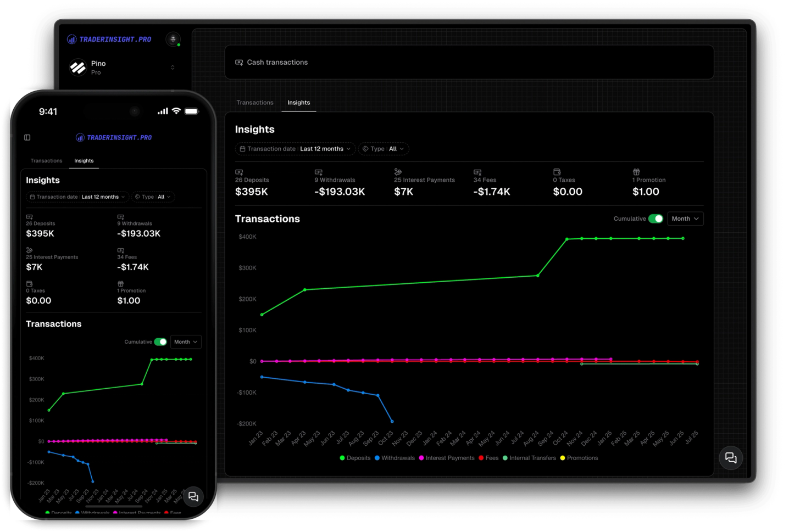The image size is (800, 532).
Task: Click the wallet icon above 26 Deposits
Action: (x=239, y=171)
